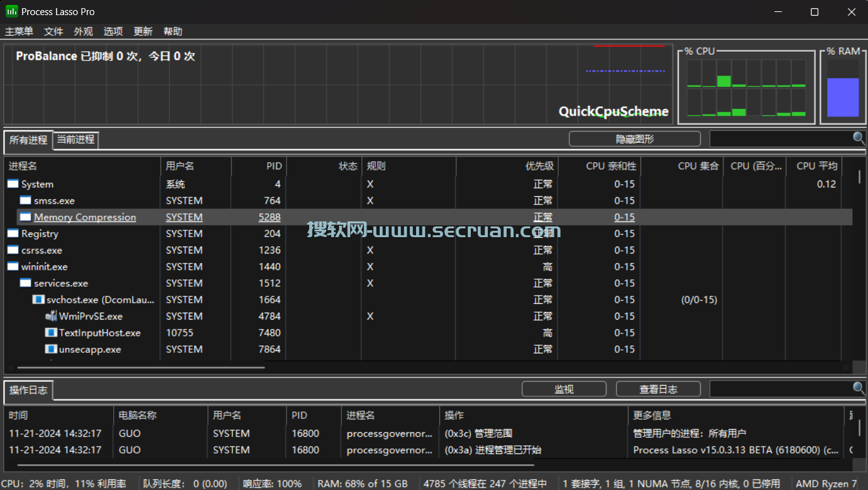Screen dimensions: 868x490
Task: Select the TextInputHost.exe process name
Action: click(100, 333)
